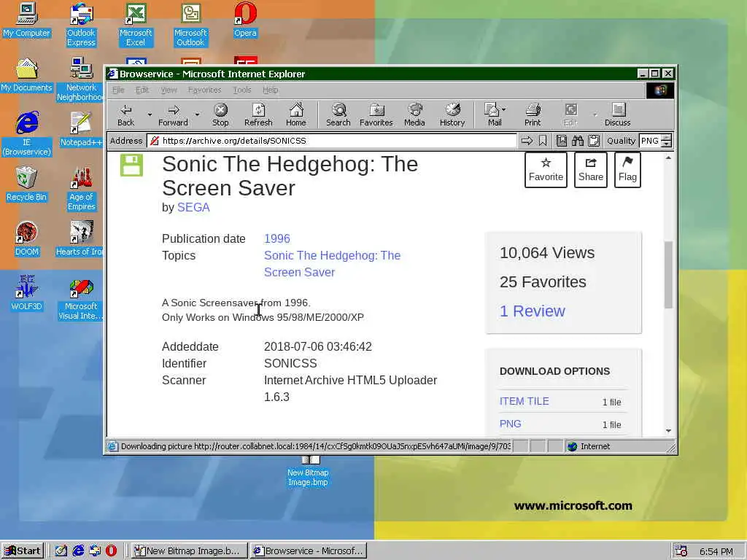Click the Quality stepper arrows
Image resolution: width=747 pixels, height=560 pixels.
[667, 141]
